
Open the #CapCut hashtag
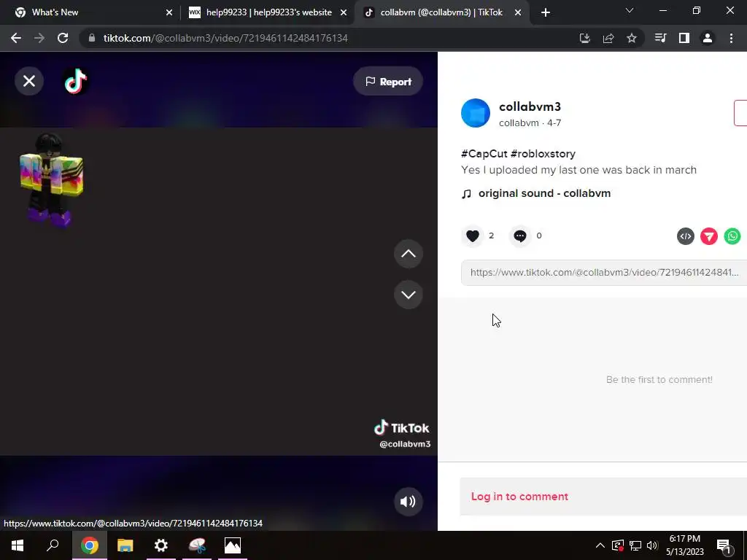[484, 154]
